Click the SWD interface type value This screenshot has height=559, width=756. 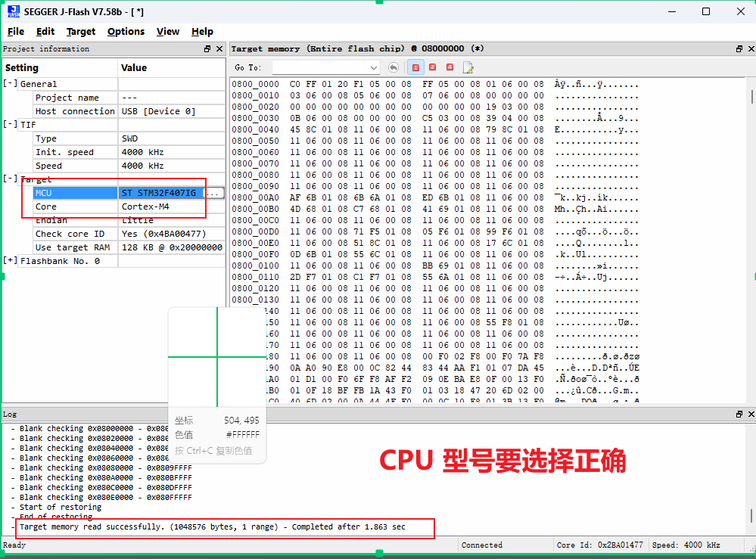129,138
